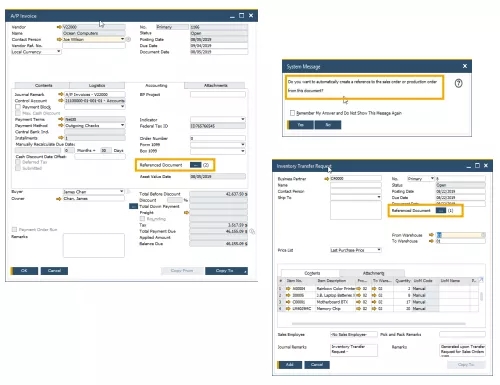The height and width of the screenshot is (385, 500).
Task: Click Business Partner link arrow icon
Action: click(x=326, y=179)
